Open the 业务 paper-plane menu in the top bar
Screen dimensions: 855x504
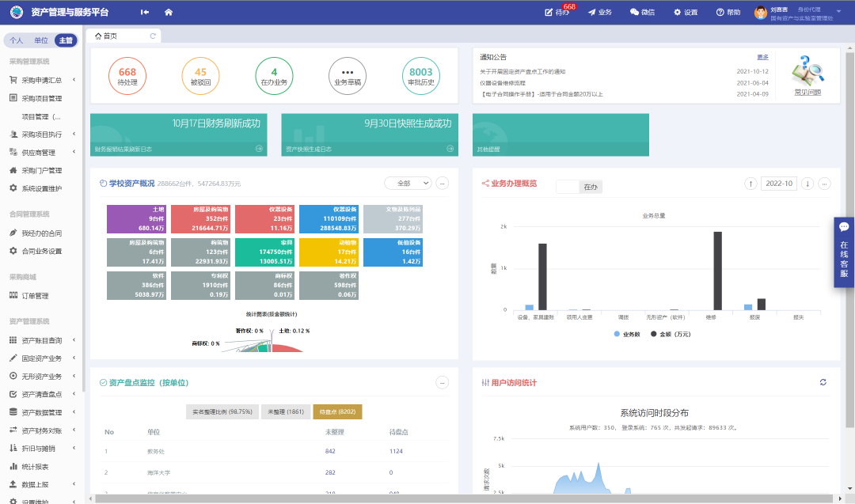600,12
